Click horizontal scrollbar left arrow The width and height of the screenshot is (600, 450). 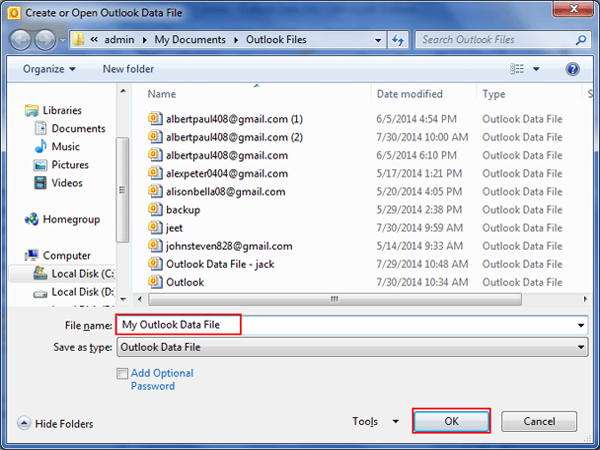(140, 299)
